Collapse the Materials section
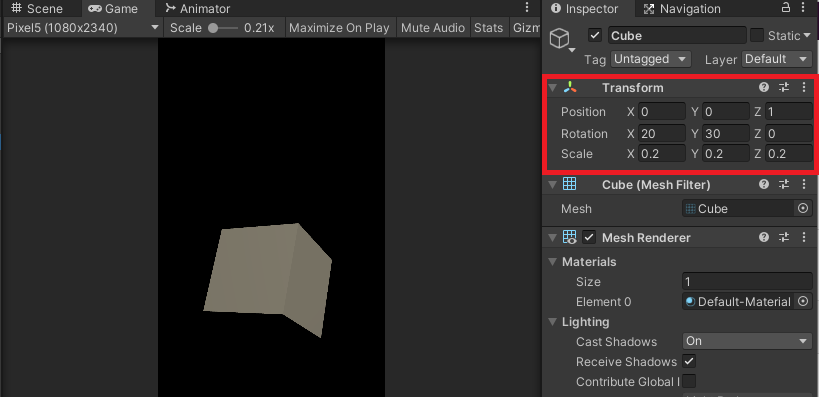 point(553,262)
